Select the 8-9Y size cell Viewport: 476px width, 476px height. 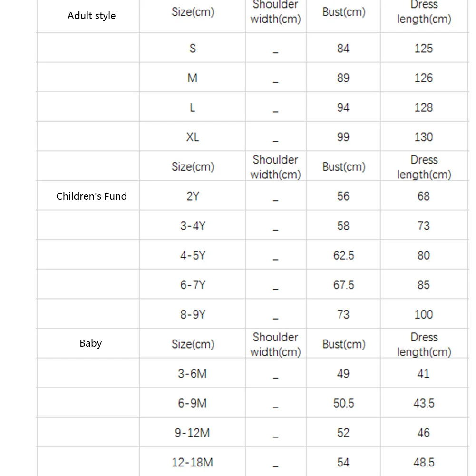tap(193, 314)
